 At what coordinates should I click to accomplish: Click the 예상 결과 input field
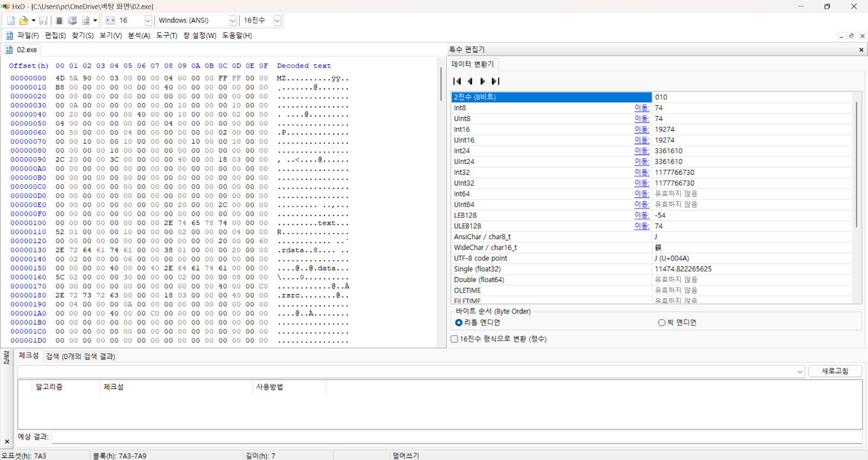pos(457,437)
